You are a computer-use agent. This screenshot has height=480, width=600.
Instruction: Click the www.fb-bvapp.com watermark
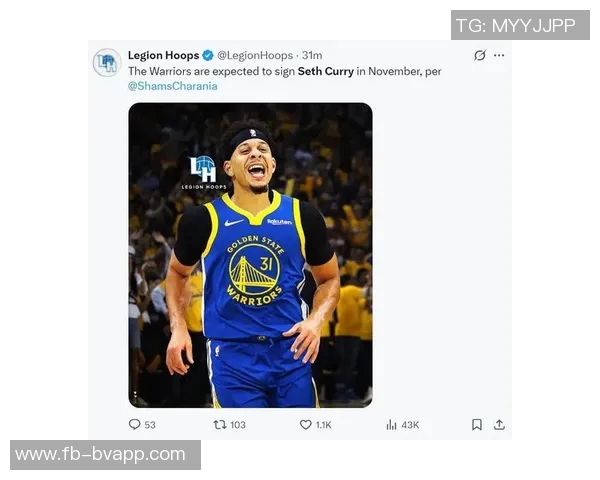(101, 455)
